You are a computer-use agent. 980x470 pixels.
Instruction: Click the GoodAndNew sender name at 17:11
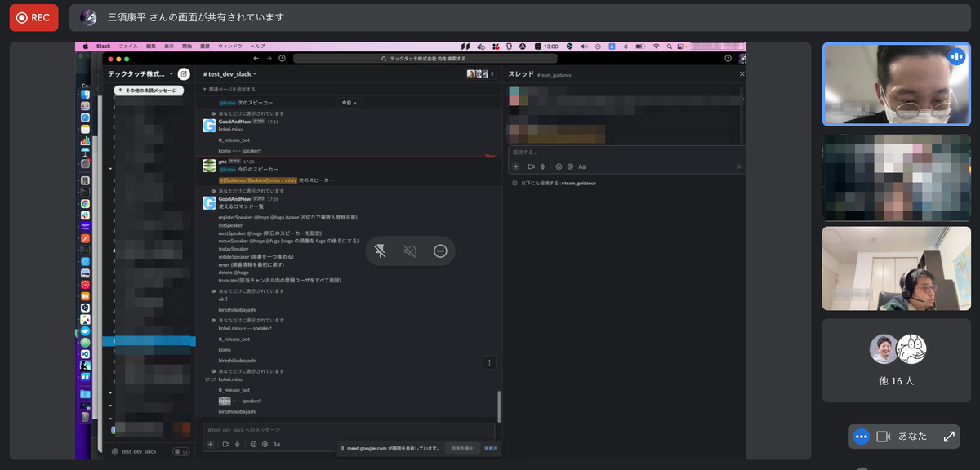235,122
